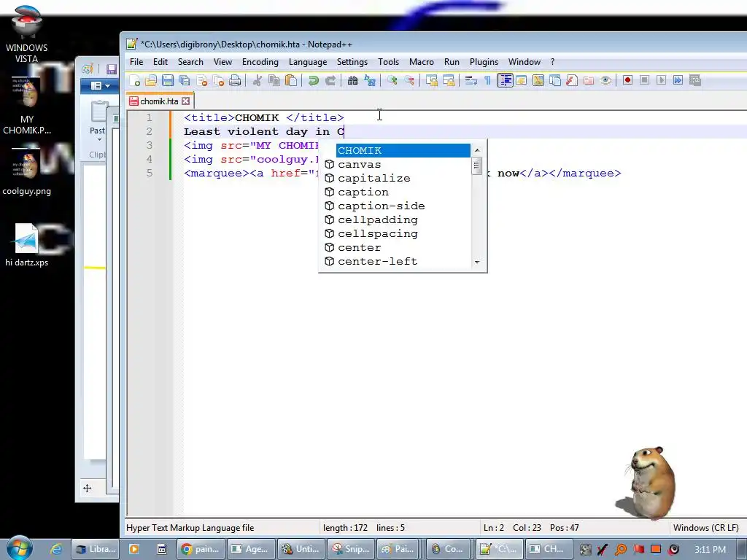Open the Plugins menu

[x=484, y=62]
